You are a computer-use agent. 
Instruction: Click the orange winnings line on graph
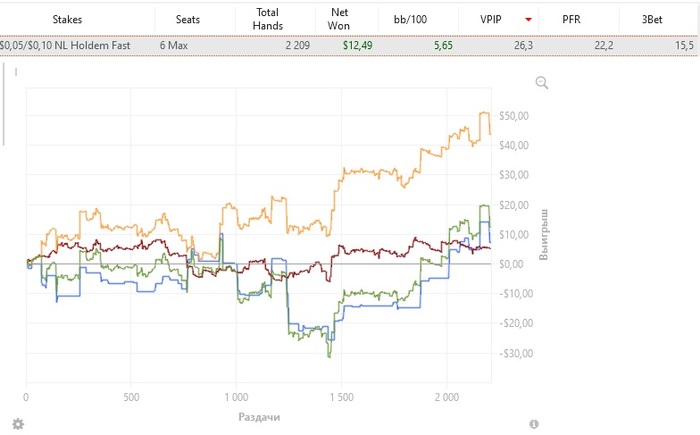click(380, 171)
